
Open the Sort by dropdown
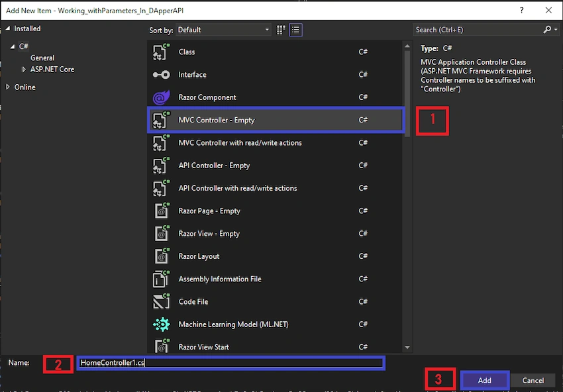[223, 30]
